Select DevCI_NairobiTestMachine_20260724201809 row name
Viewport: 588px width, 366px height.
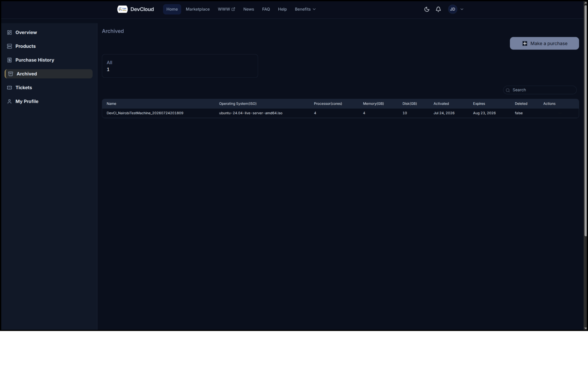pos(145,113)
